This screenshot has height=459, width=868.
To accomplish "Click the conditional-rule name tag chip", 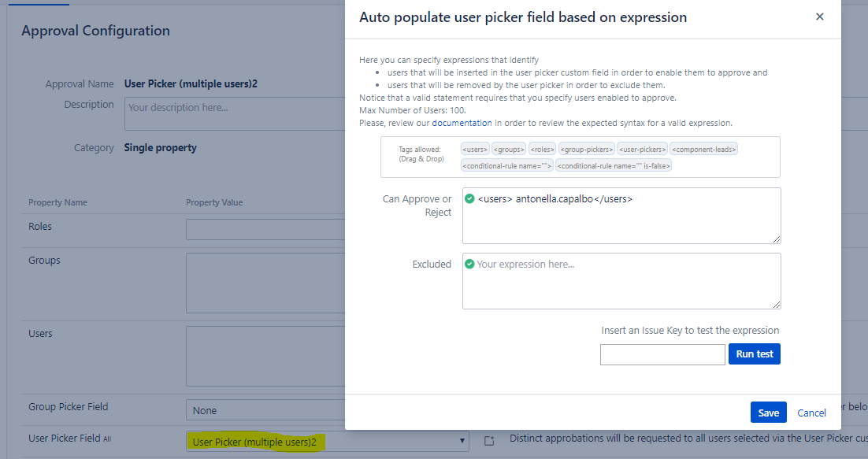I will click(x=507, y=165).
